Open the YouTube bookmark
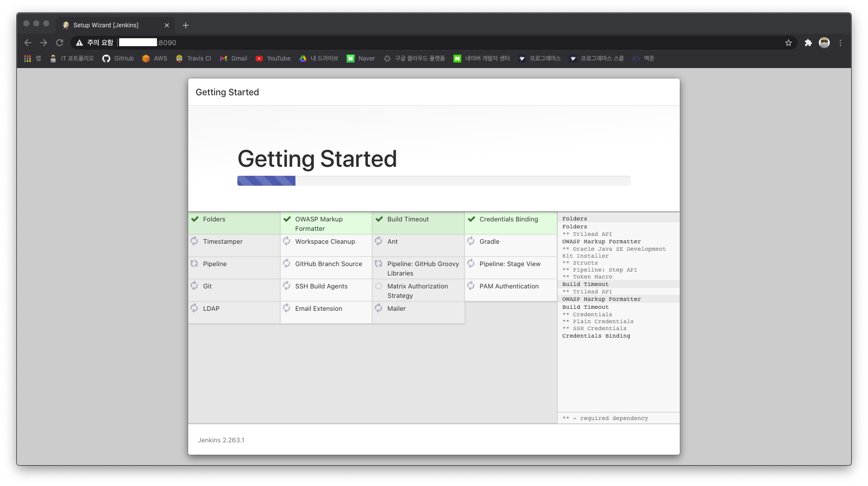 [x=273, y=59]
